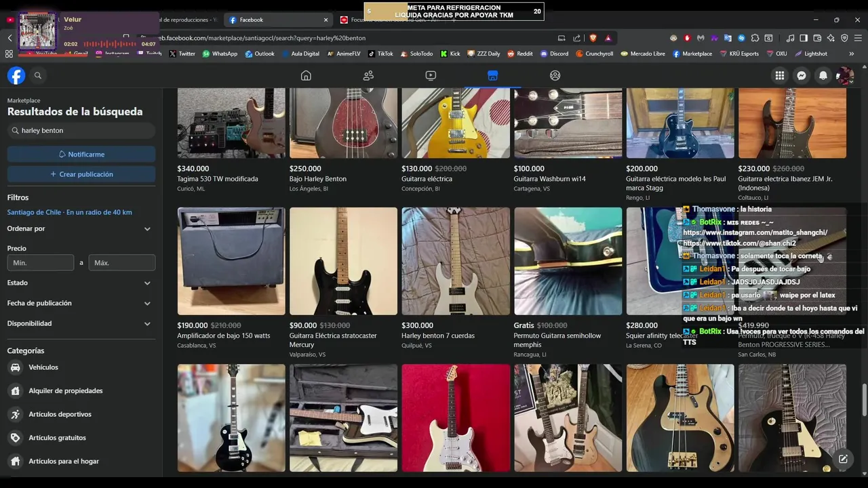
Task: Open Bajo Harley Benton listing photo
Action: tap(344, 123)
